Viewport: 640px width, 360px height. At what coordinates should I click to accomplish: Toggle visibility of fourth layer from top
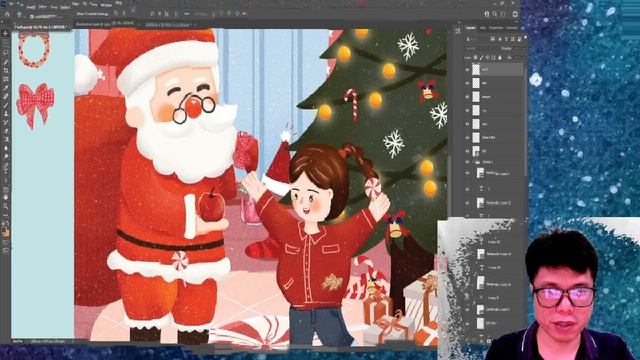coord(467,111)
